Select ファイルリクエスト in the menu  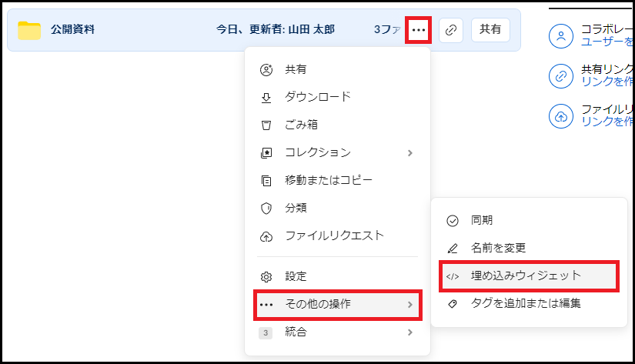click(x=337, y=235)
